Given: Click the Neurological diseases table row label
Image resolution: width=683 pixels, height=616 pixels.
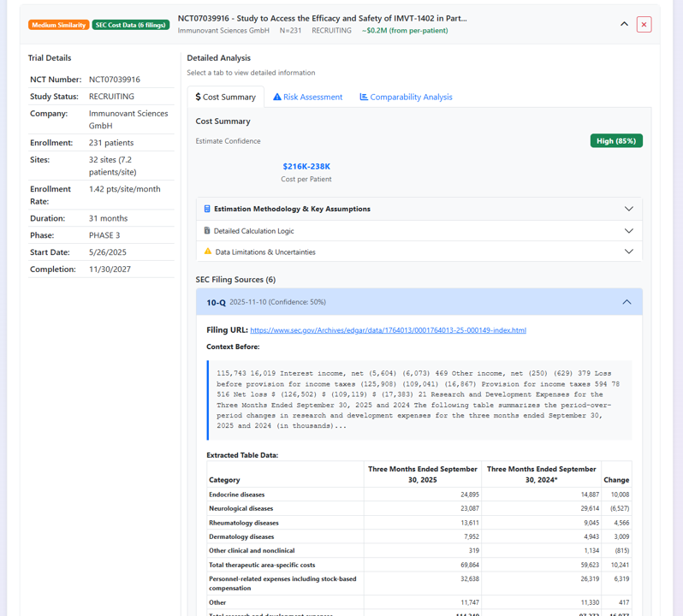Looking at the screenshot, I should click(241, 508).
